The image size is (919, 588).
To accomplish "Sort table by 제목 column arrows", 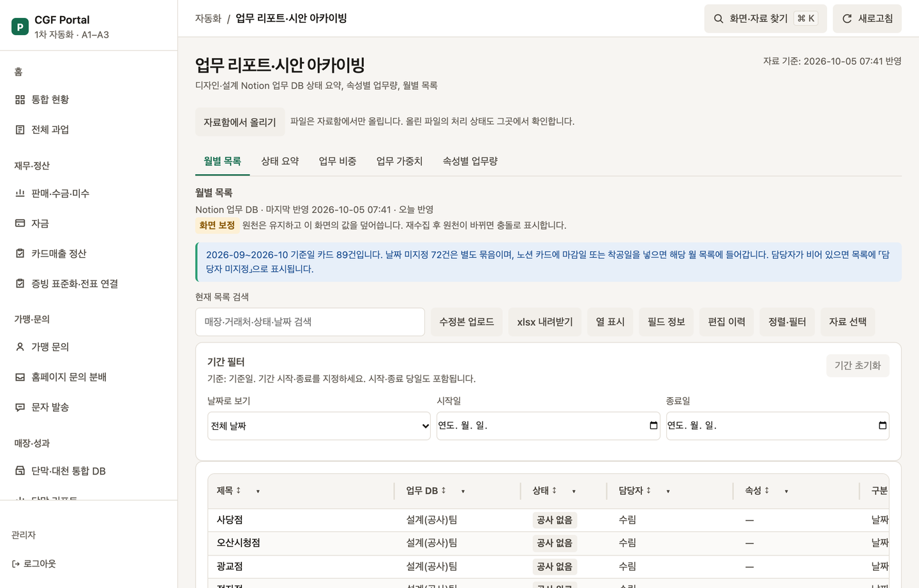I will [238, 490].
